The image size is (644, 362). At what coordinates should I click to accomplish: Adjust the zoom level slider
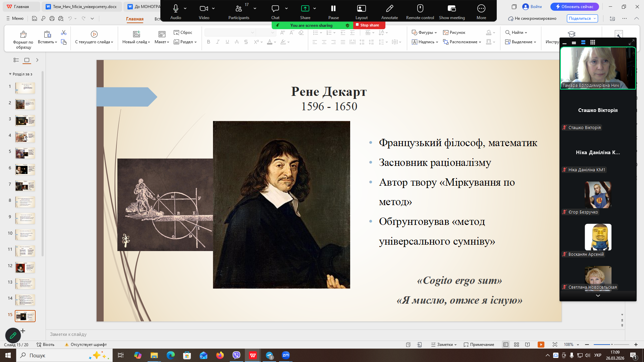[x=611, y=345]
